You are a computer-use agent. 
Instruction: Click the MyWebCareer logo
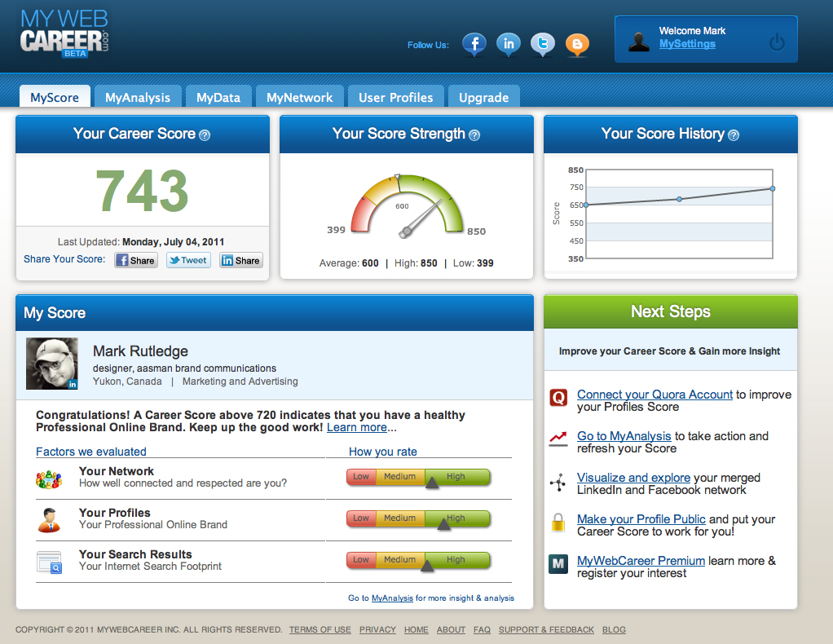pyautogui.click(x=64, y=33)
